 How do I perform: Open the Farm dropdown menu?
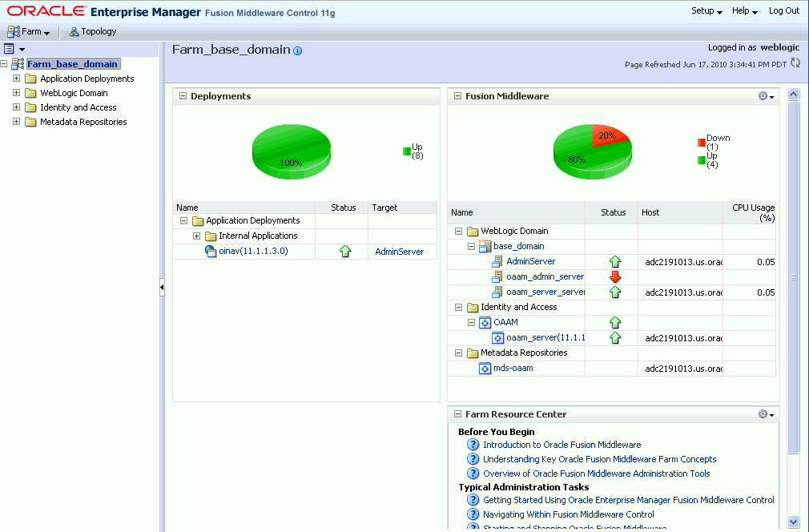(30, 31)
